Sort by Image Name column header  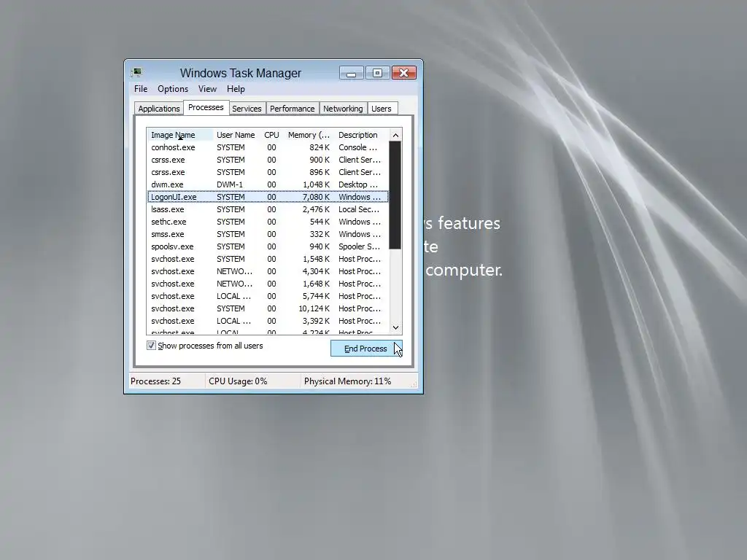(180, 135)
